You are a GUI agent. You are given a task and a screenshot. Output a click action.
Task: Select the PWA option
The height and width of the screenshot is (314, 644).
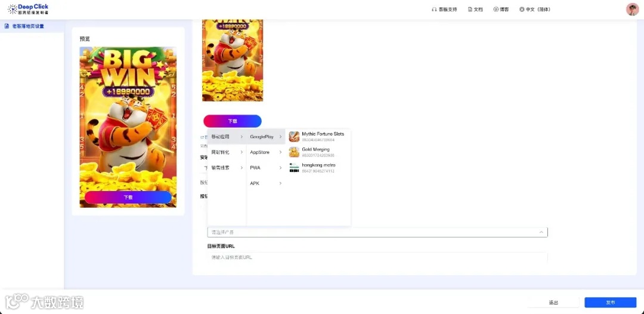pos(266,168)
